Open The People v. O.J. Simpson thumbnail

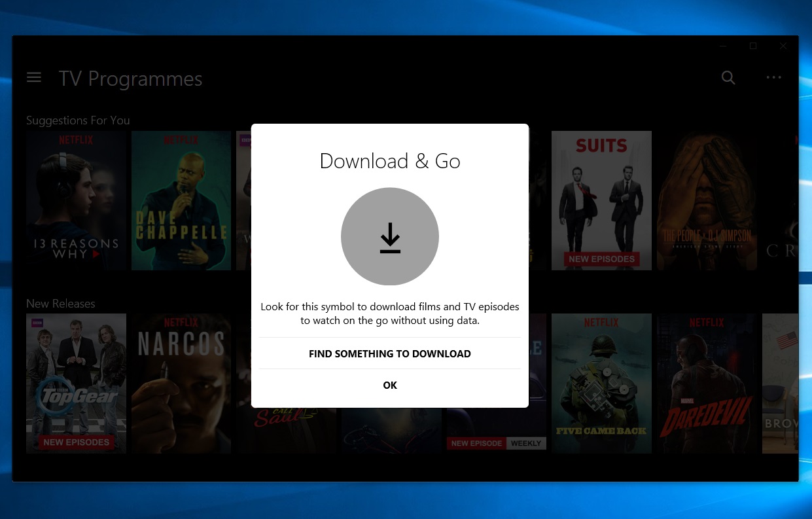707,200
